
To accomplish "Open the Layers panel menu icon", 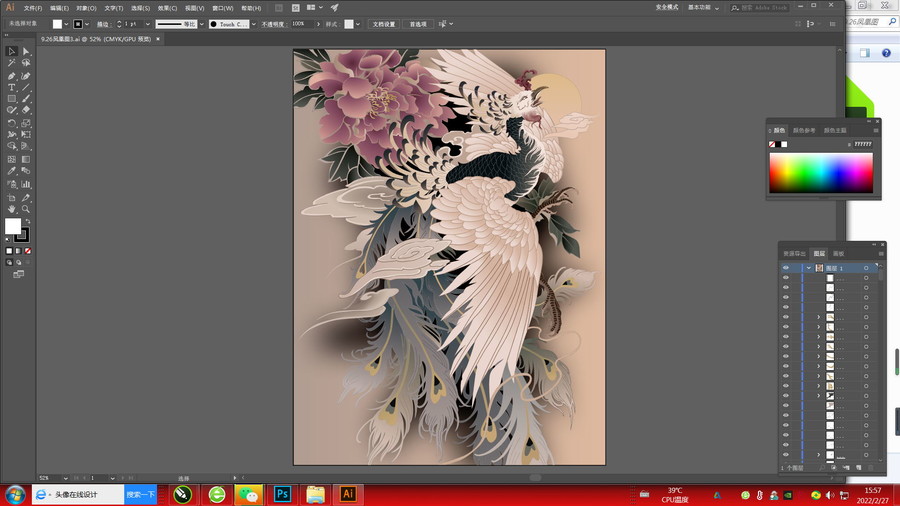I will coord(880,254).
